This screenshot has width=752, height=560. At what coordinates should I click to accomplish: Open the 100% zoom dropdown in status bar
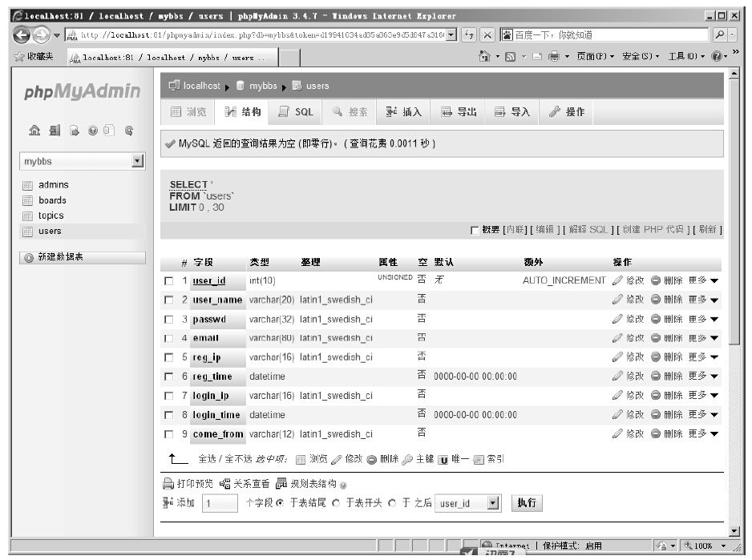point(723,546)
